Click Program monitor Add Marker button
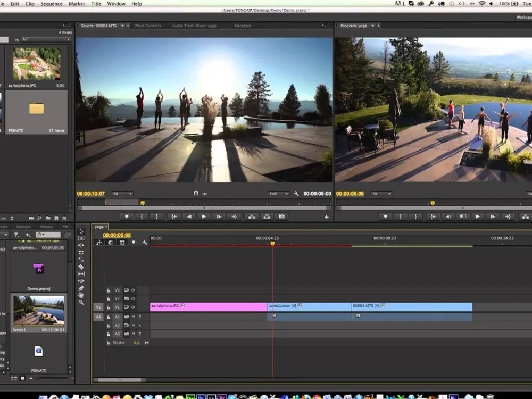 [x=385, y=217]
